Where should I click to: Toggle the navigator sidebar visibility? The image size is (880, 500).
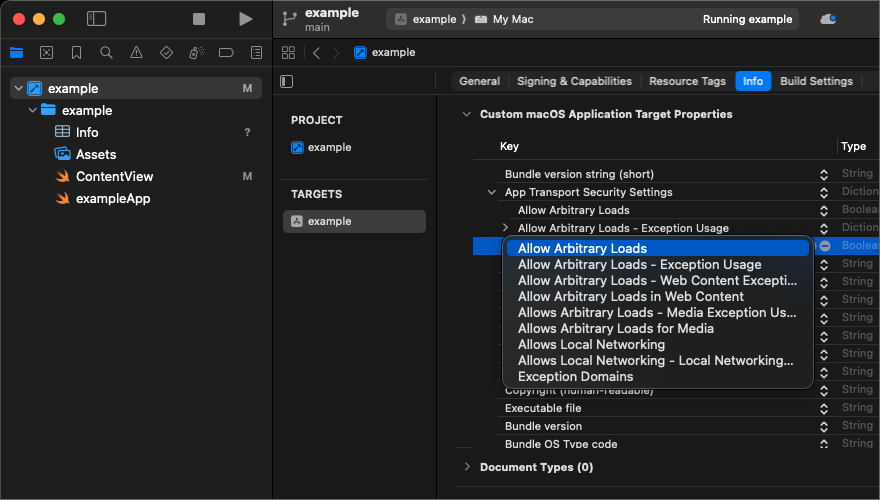[x=96, y=19]
